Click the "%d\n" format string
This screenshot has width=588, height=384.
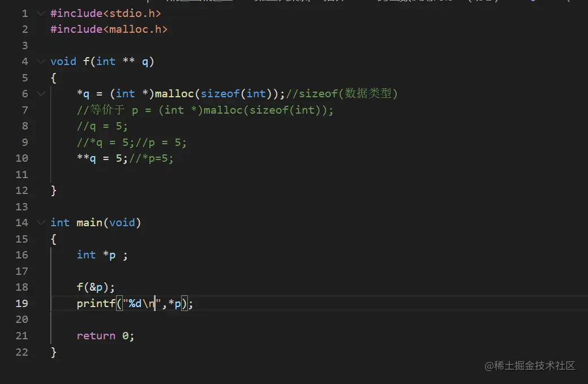141,304
